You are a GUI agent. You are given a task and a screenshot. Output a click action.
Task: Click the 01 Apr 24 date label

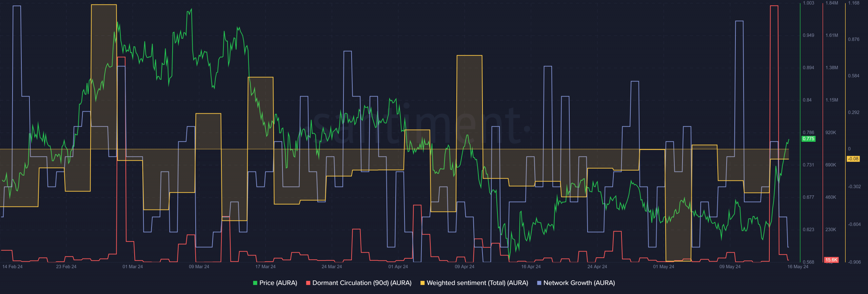click(x=398, y=267)
